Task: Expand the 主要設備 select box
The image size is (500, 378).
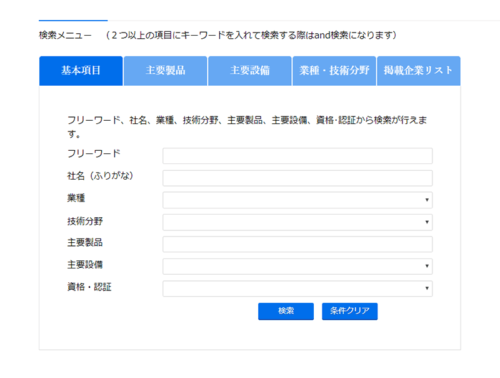Action: 298,266
